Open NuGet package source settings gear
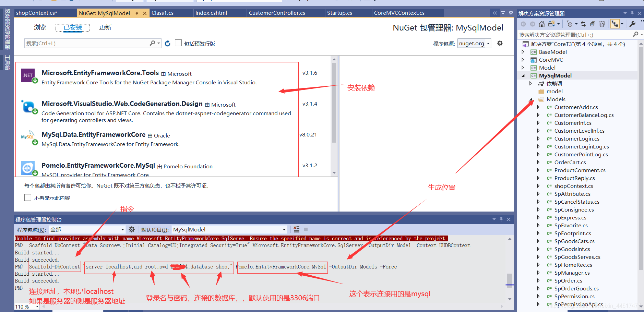Viewport: 644px width, 312px height. click(500, 43)
